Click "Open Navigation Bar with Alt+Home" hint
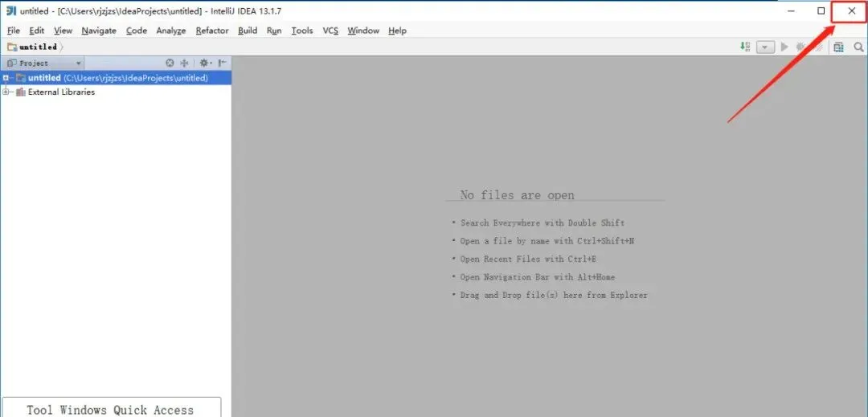The height and width of the screenshot is (417, 868). [537, 276]
